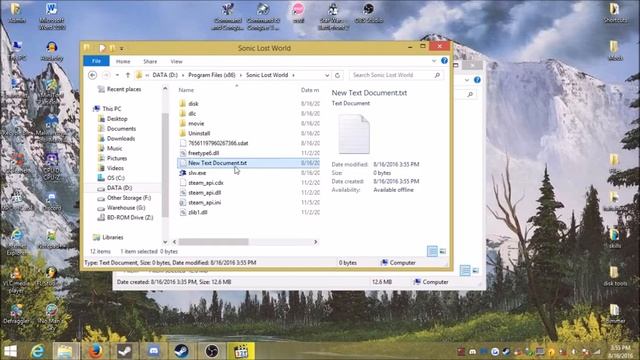Open Documents in navigation pane

117,129
